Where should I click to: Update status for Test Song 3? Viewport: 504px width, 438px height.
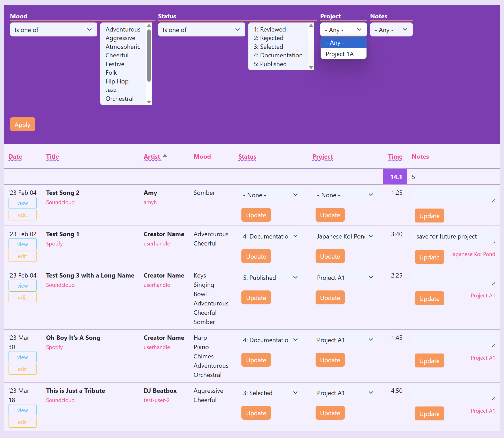(x=256, y=298)
